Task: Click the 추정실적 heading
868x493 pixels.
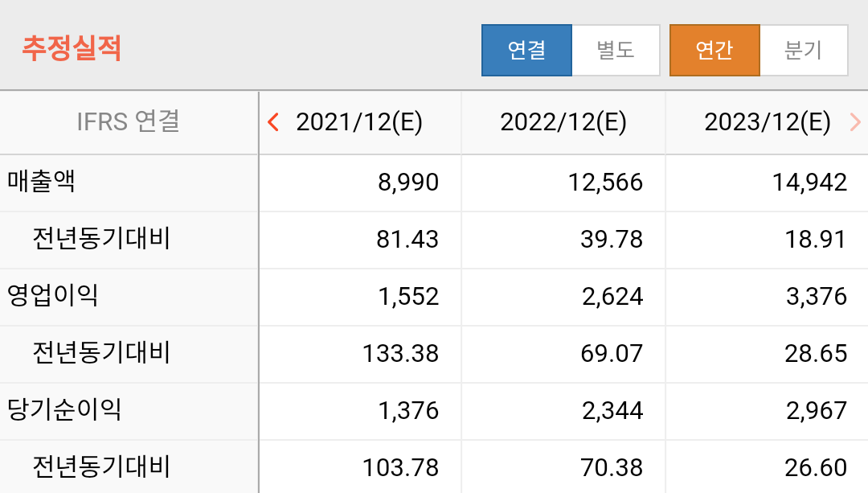Action: [x=72, y=48]
